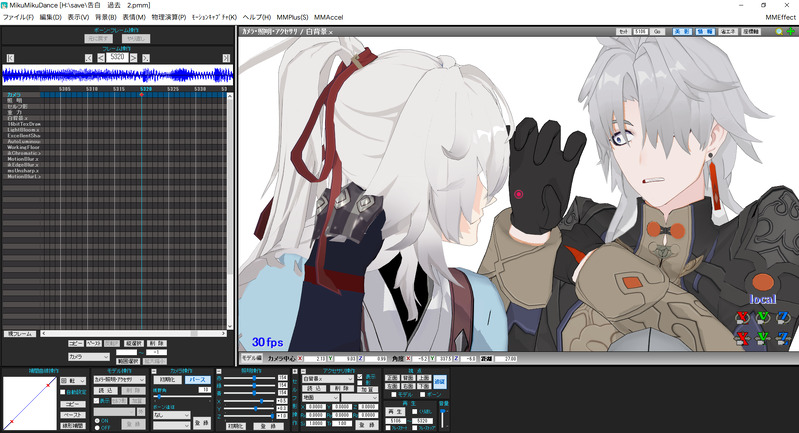
Task: Click the timeline horizontal scrollbar
Action: pyautogui.click(x=134, y=334)
